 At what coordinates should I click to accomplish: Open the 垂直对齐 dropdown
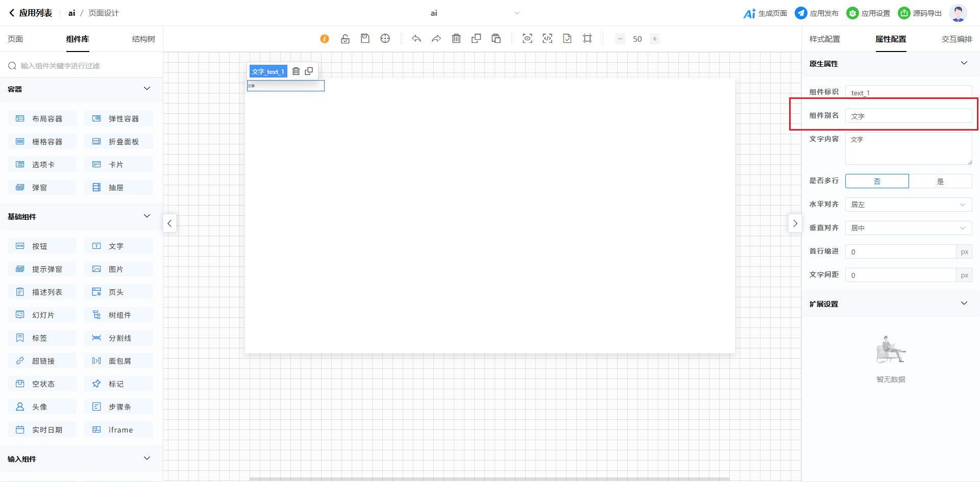pyautogui.click(x=908, y=228)
